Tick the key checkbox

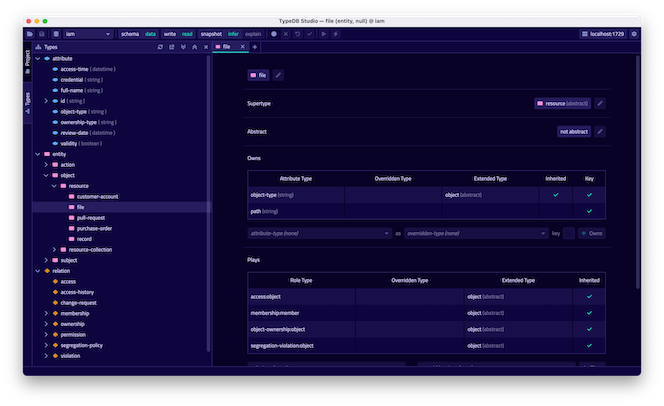[x=569, y=233]
